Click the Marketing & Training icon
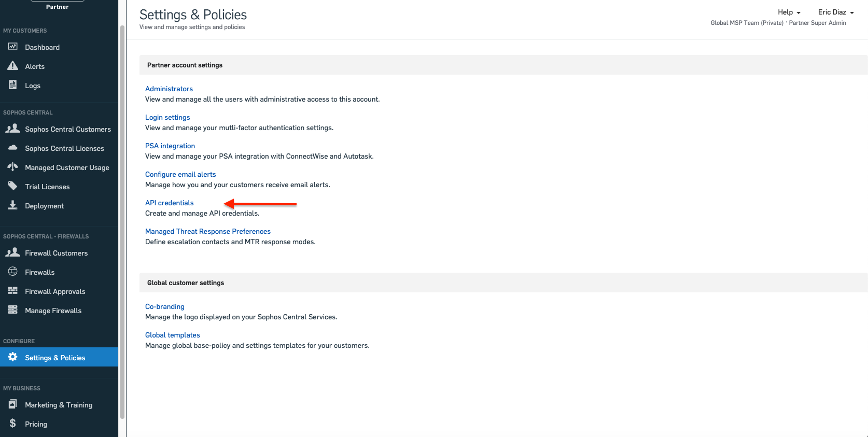Screen dimensions: 868x437 (12, 404)
